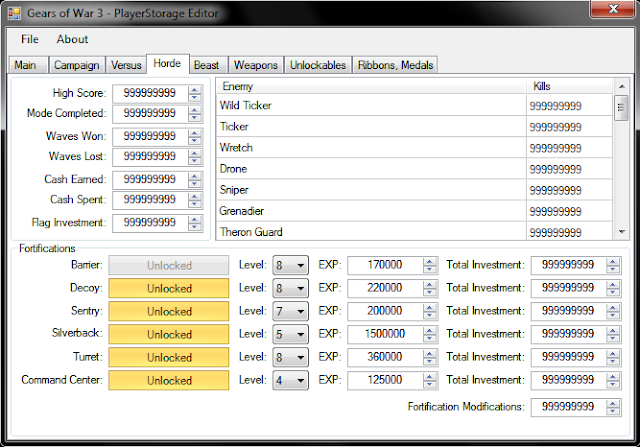Toggle the Turret Unlocked button

[169, 357]
